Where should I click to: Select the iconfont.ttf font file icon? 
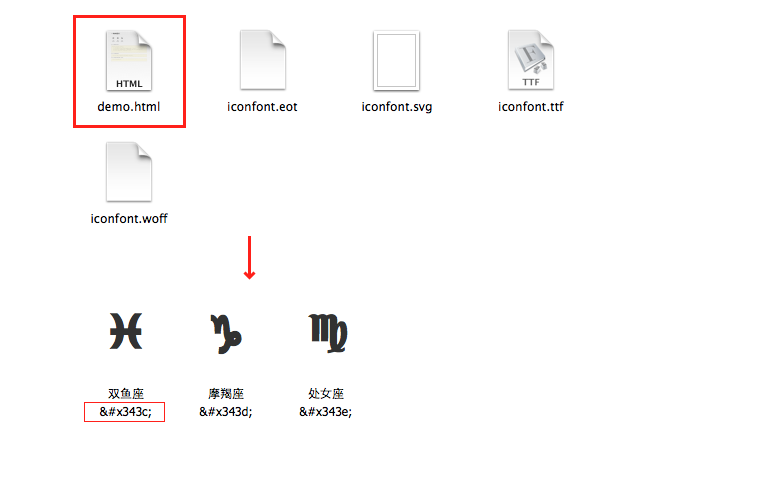(531, 60)
